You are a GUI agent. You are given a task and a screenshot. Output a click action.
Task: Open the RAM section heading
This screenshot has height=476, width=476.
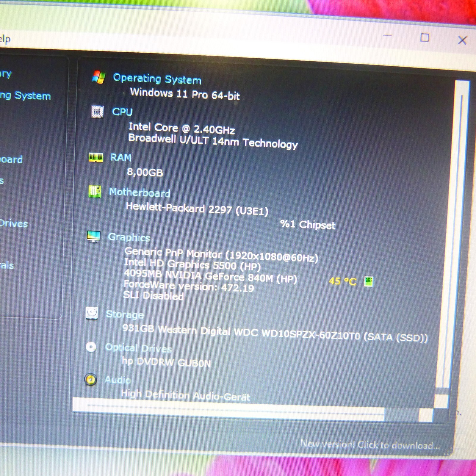[121, 157]
